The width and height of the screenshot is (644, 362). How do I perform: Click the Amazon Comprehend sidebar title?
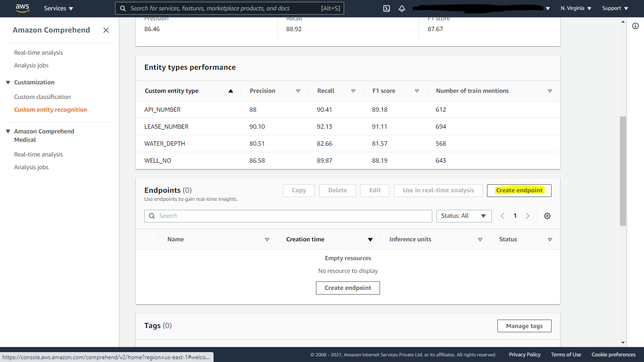(x=51, y=30)
